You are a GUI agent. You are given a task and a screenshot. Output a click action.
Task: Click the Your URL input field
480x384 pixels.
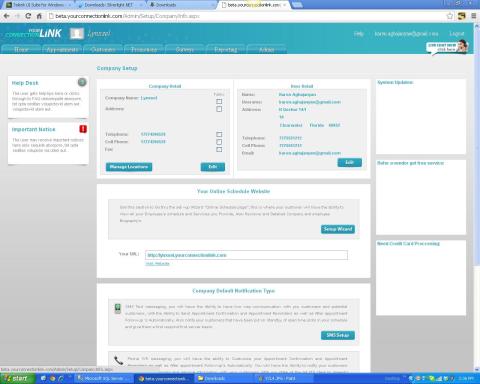[246, 255]
